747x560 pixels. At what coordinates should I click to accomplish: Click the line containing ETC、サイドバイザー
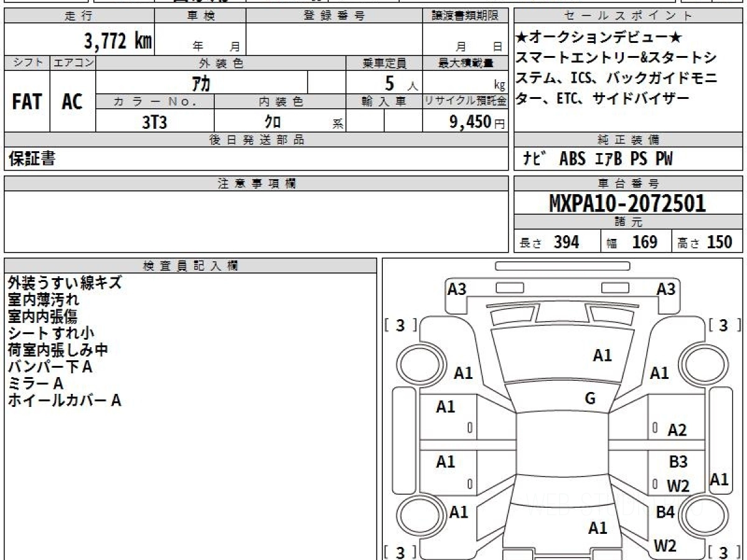point(603,98)
